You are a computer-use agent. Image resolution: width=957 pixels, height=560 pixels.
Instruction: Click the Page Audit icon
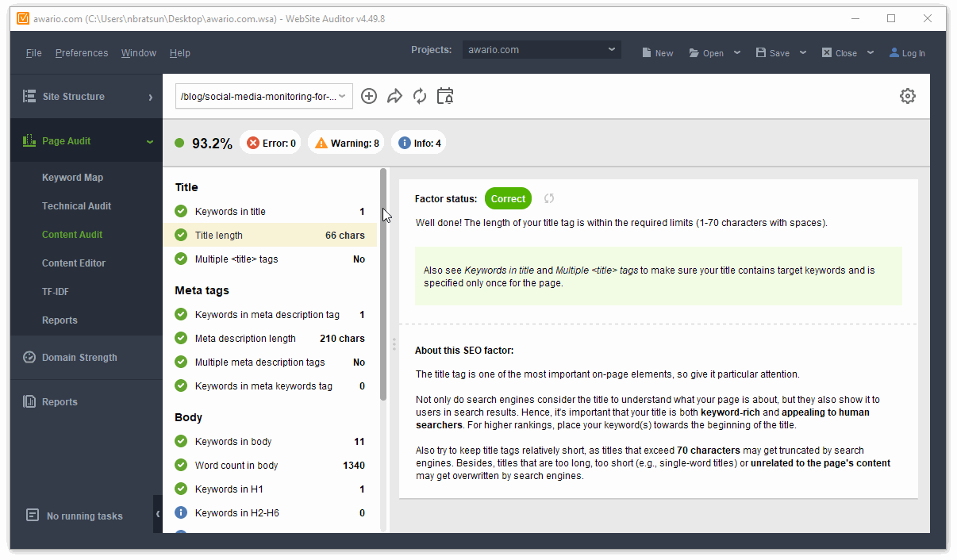pos(29,140)
